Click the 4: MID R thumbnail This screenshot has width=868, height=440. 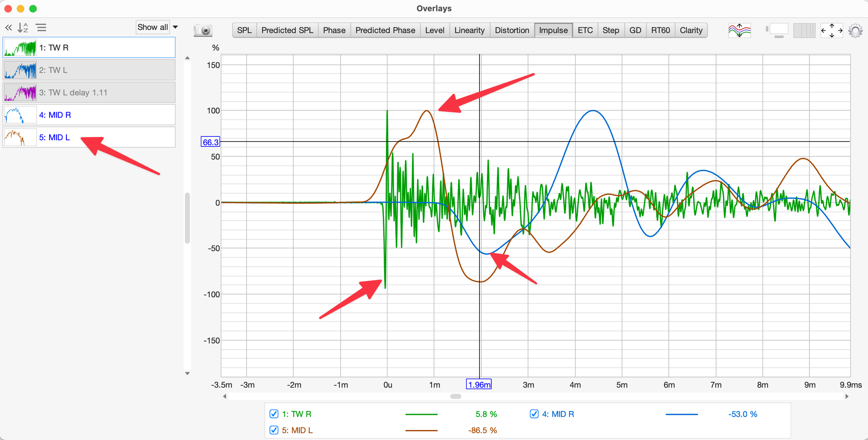point(20,115)
